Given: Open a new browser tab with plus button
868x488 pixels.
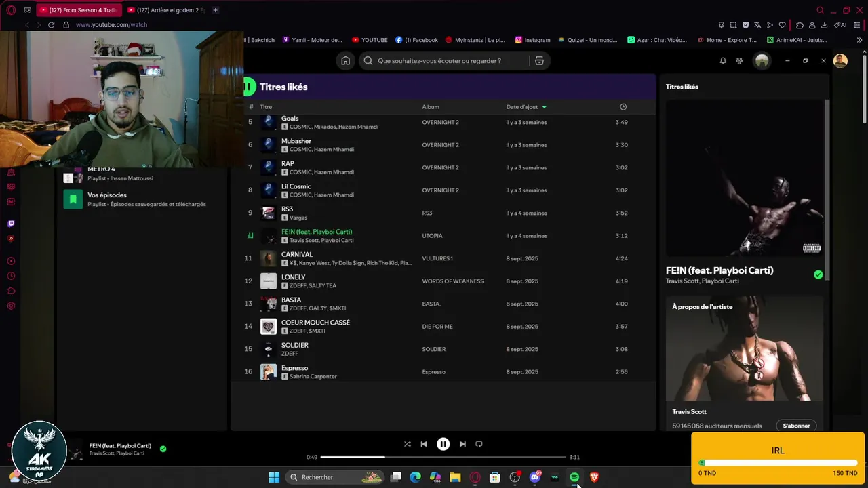Looking at the screenshot, I should 215,10.
